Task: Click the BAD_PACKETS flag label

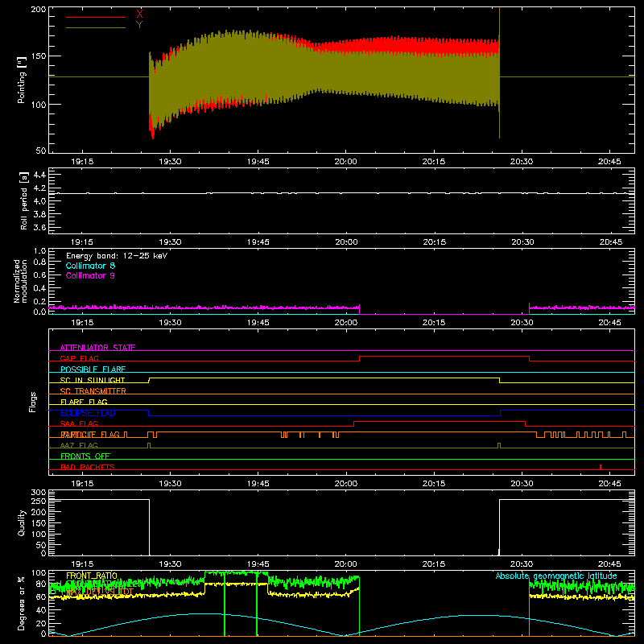Action: pos(88,467)
